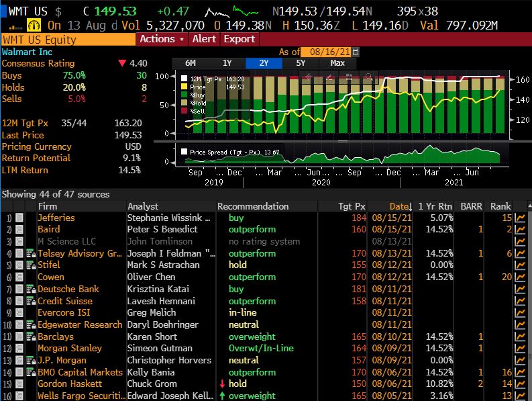Click the scroll-up arrow of the table scrollbar
Viewport: 532px width, 401px height.
pos(529,206)
